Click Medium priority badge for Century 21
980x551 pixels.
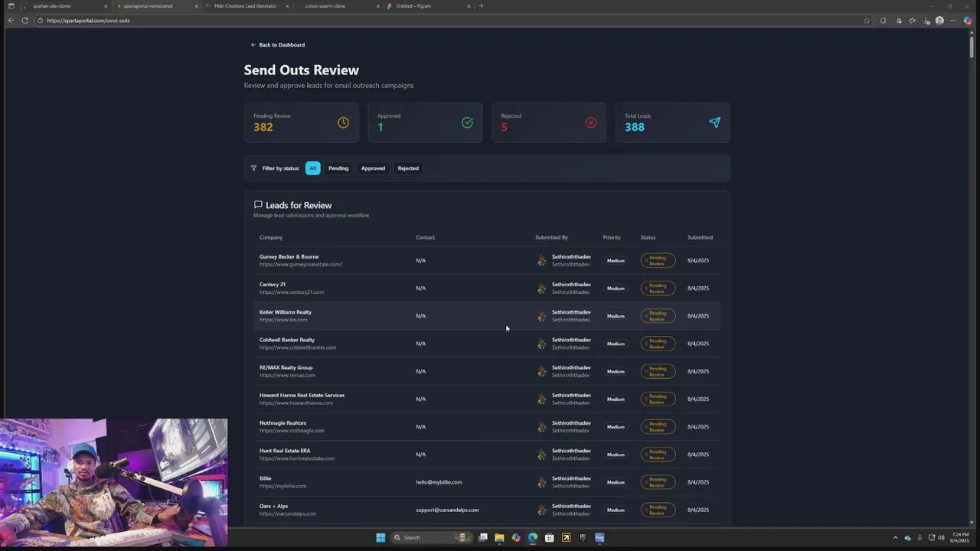pyautogui.click(x=616, y=289)
